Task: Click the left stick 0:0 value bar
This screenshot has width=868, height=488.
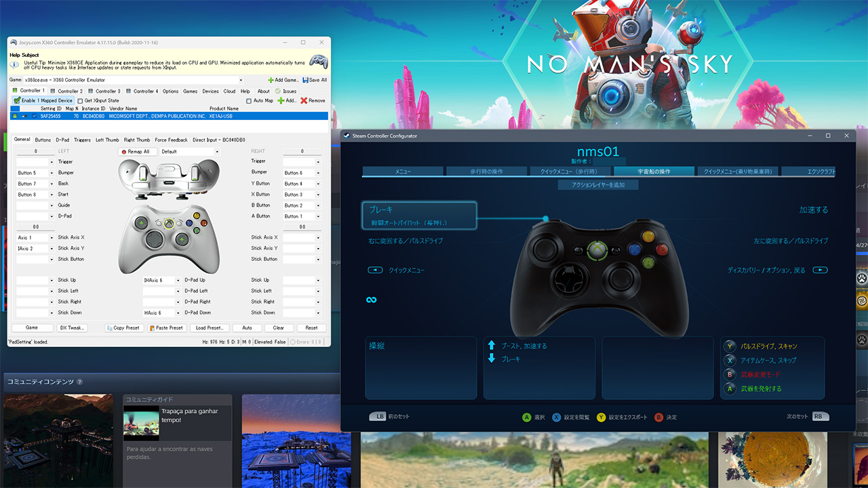Action: pos(36,227)
